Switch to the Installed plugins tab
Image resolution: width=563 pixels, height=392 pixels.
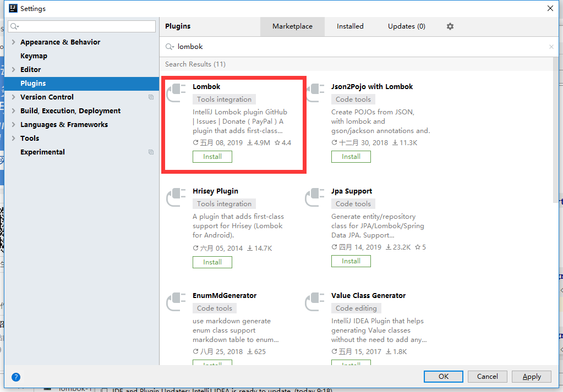click(350, 26)
